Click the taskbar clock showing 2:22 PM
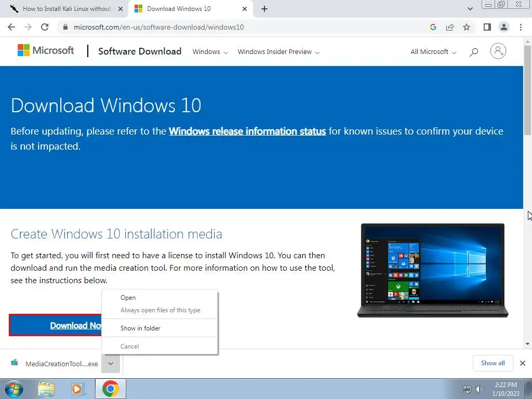 506,389
